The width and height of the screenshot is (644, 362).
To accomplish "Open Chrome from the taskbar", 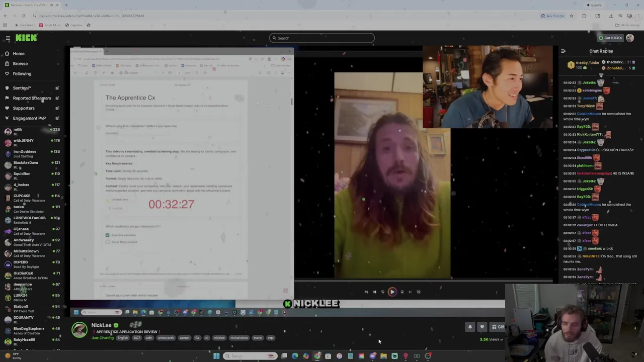I will (317, 356).
